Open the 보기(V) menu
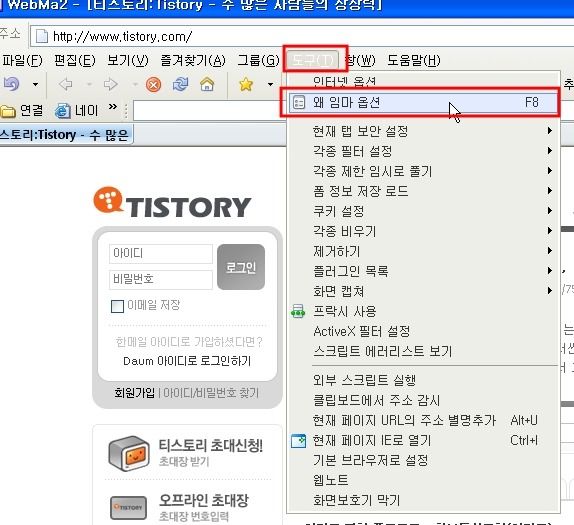Viewport: 574px width, 525px height. (x=128, y=60)
